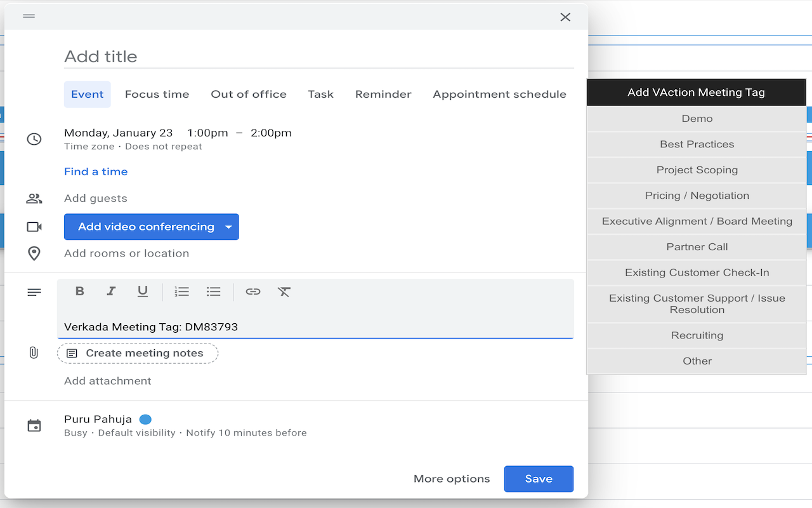Open the hamburger menu at top left
This screenshot has height=508, width=812.
tap(29, 16)
